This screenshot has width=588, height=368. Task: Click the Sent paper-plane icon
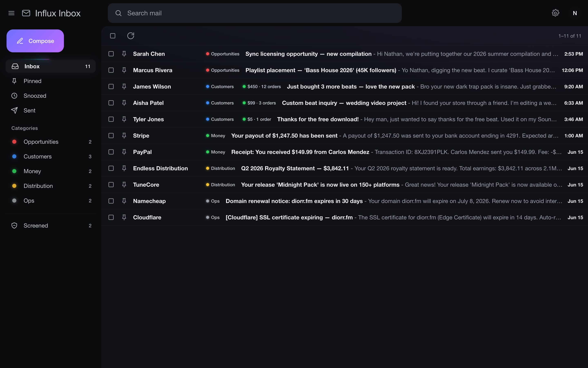tap(14, 110)
